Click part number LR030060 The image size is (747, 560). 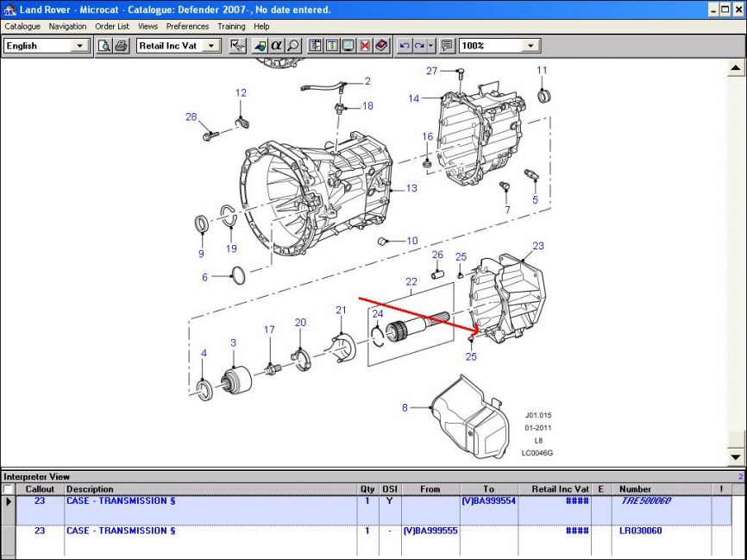(640, 531)
